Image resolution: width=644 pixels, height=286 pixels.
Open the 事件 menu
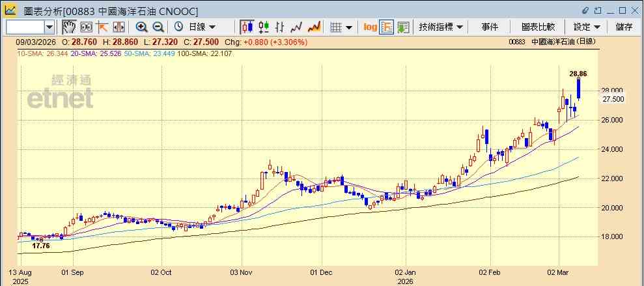point(490,27)
